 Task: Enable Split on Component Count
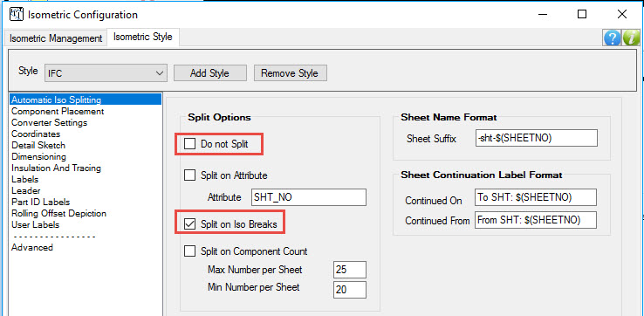pos(189,251)
